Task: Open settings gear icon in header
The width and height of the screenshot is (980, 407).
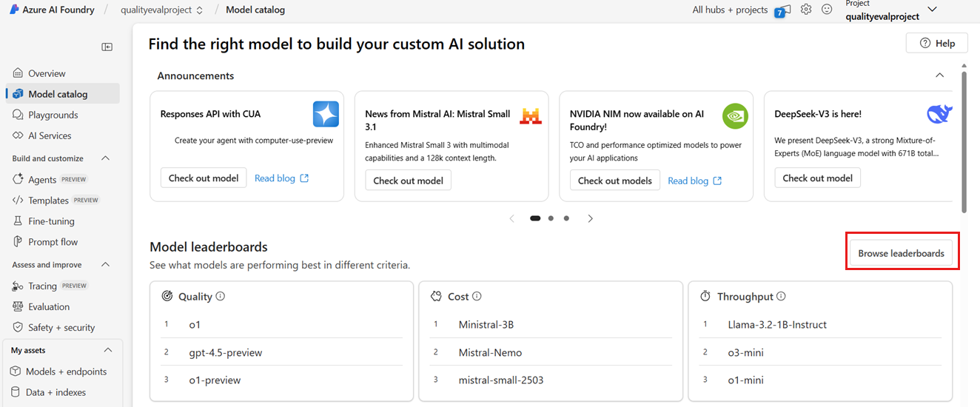Action: [x=806, y=10]
